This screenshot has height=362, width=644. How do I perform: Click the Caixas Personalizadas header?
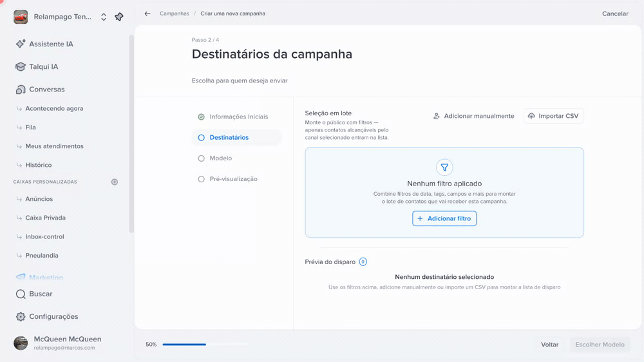click(45, 182)
